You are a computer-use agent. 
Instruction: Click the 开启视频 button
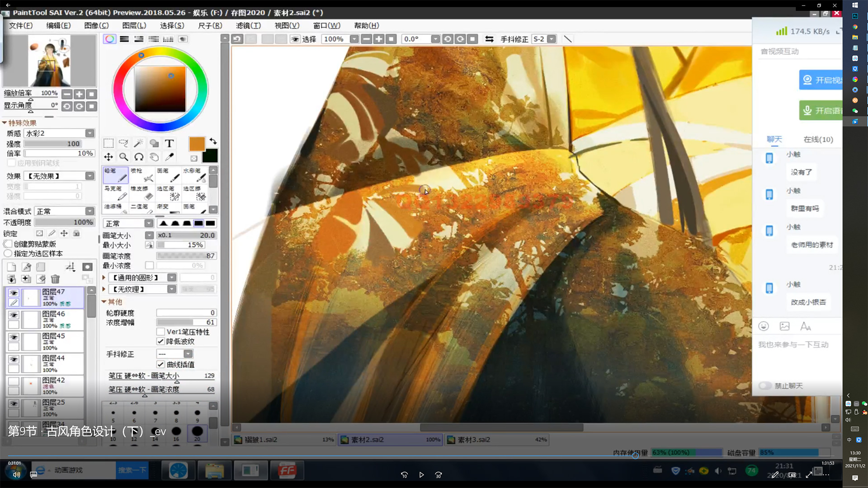coord(821,80)
